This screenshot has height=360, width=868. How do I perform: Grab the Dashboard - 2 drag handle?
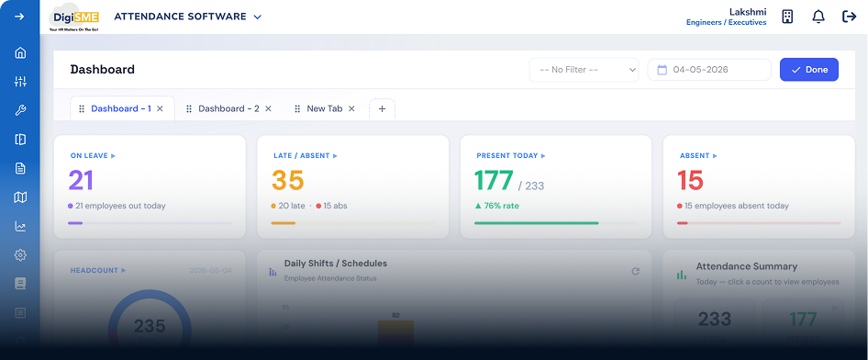click(189, 108)
